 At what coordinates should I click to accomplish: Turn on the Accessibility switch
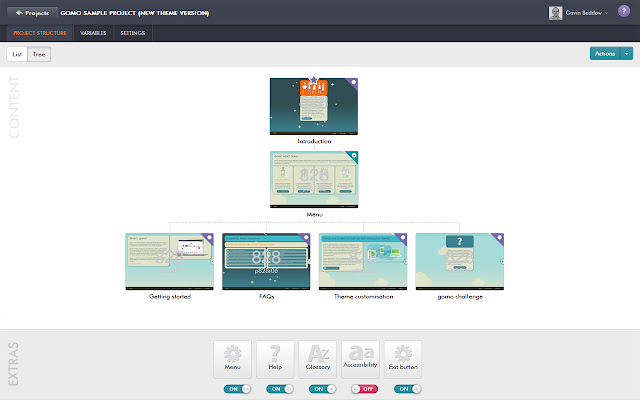click(364, 389)
